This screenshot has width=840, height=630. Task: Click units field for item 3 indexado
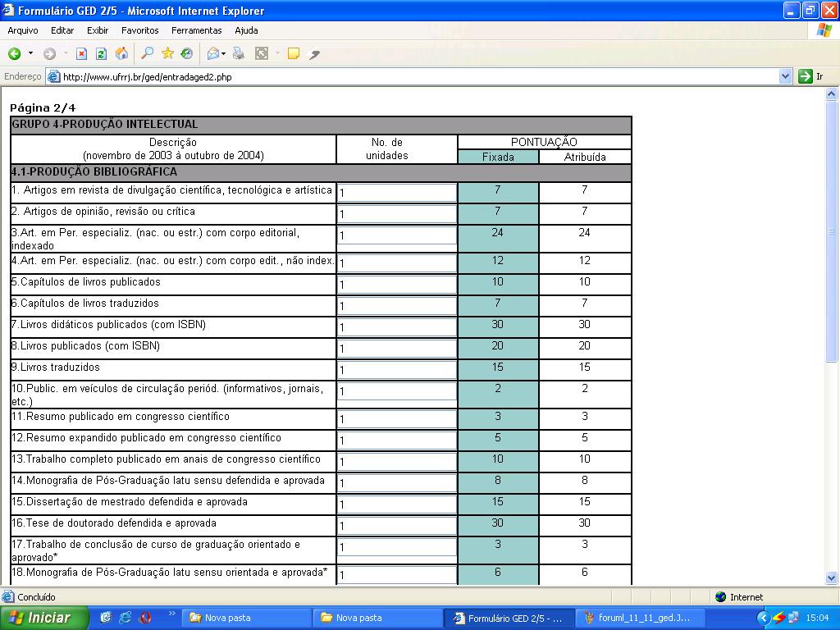coord(396,235)
